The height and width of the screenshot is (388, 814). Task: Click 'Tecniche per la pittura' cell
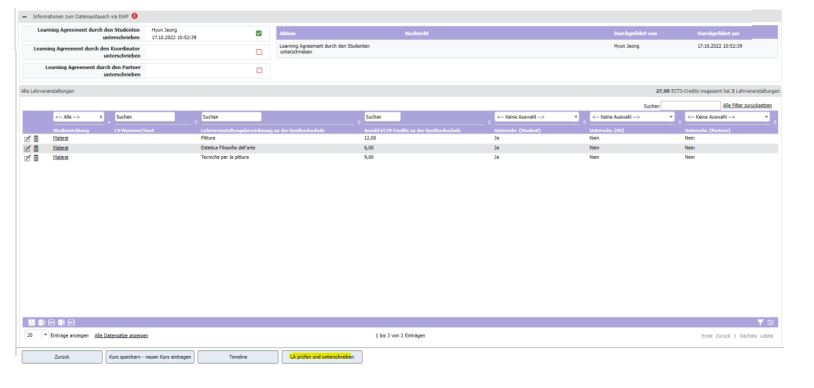pyautogui.click(x=224, y=157)
